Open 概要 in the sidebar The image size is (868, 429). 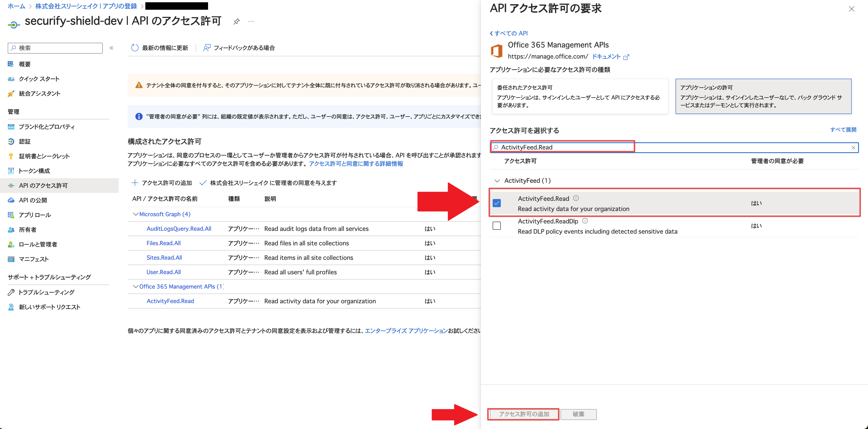25,64
